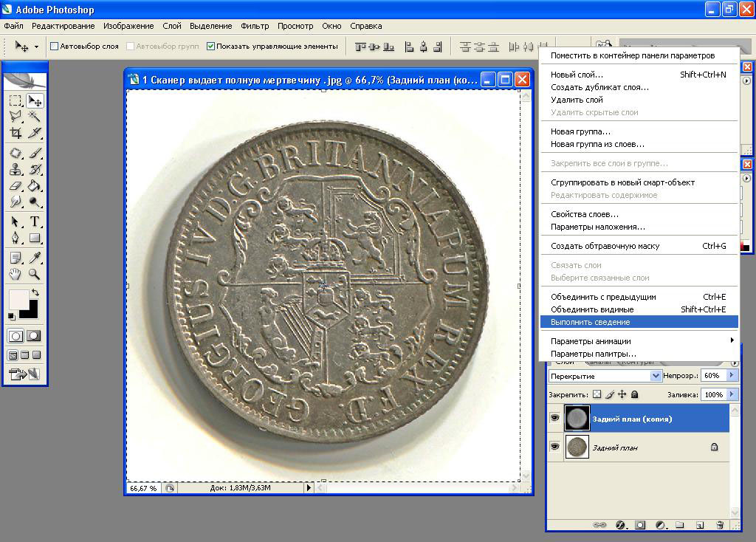Select the Crop tool
The image size is (756, 542).
click(x=16, y=133)
